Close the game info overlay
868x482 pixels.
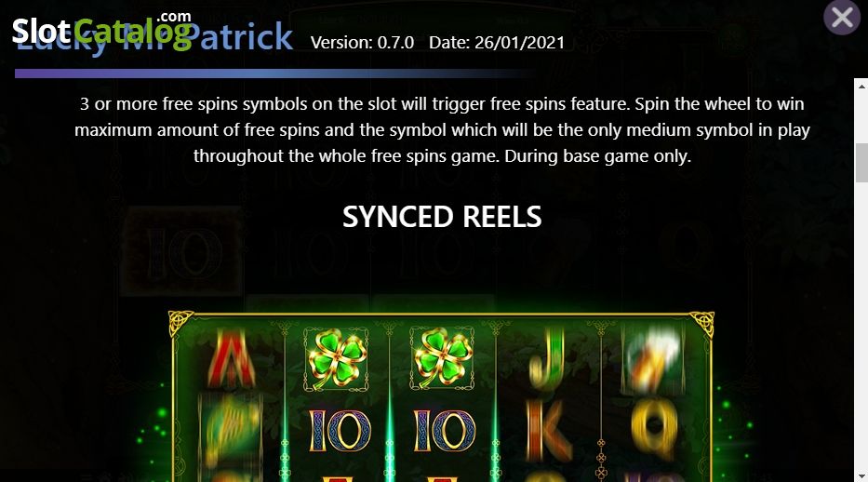pyautogui.click(x=841, y=18)
